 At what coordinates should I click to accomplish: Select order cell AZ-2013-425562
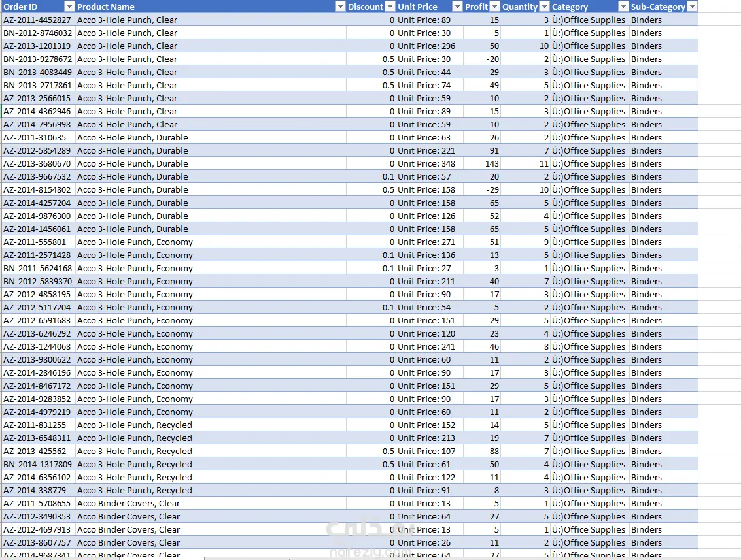[x=38, y=451]
